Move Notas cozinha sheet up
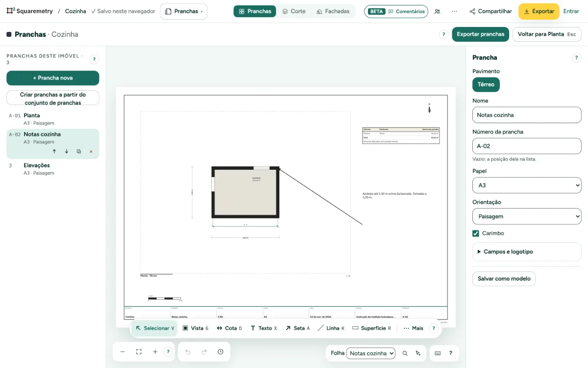Image resolution: width=588 pixels, height=368 pixels. tap(54, 152)
